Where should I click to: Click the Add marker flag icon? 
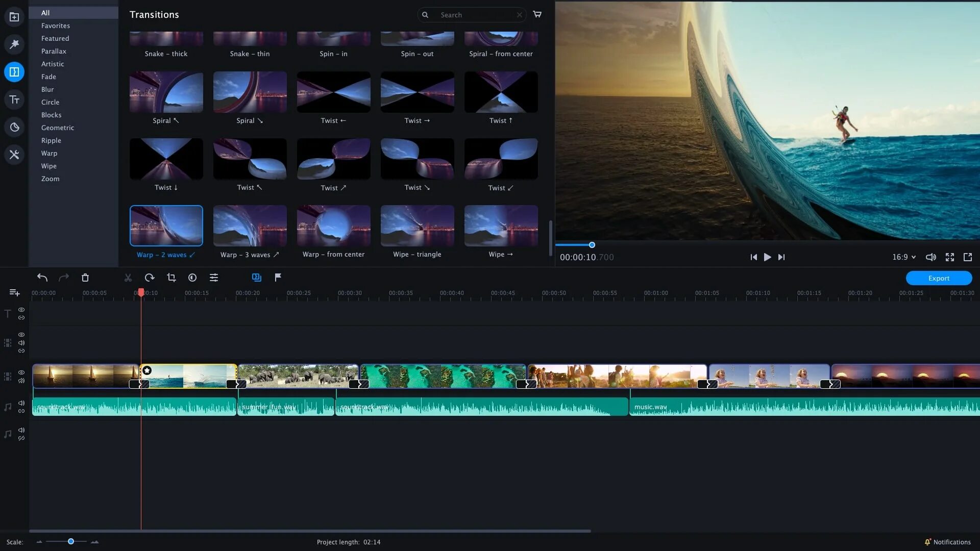click(278, 277)
